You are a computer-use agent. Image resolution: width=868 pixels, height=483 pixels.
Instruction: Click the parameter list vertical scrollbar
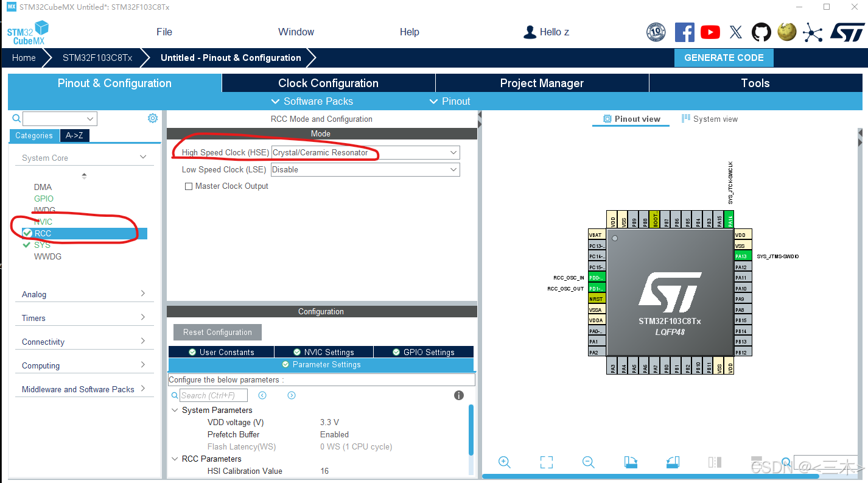(x=471, y=430)
